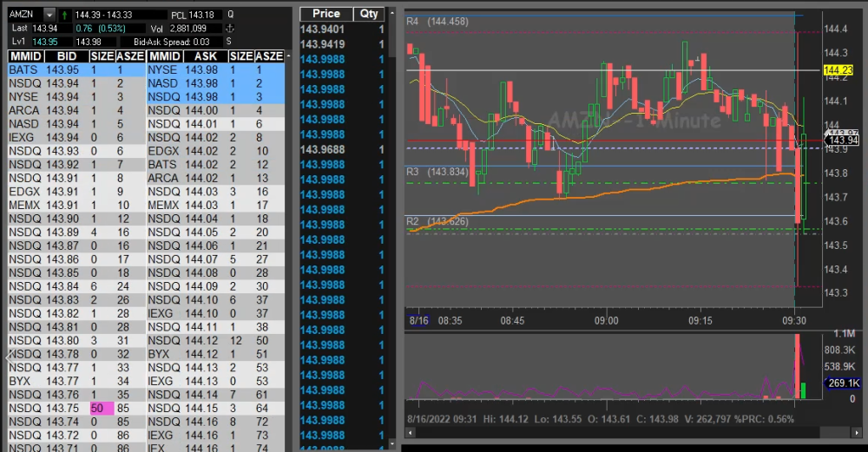868x452 pixels.
Task: Click the R3 (143.834) pivot level label
Action: point(437,172)
